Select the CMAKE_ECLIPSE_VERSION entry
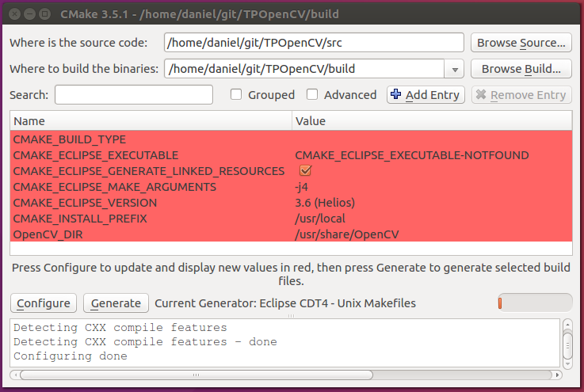The image size is (584, 392). click(85, 203)
